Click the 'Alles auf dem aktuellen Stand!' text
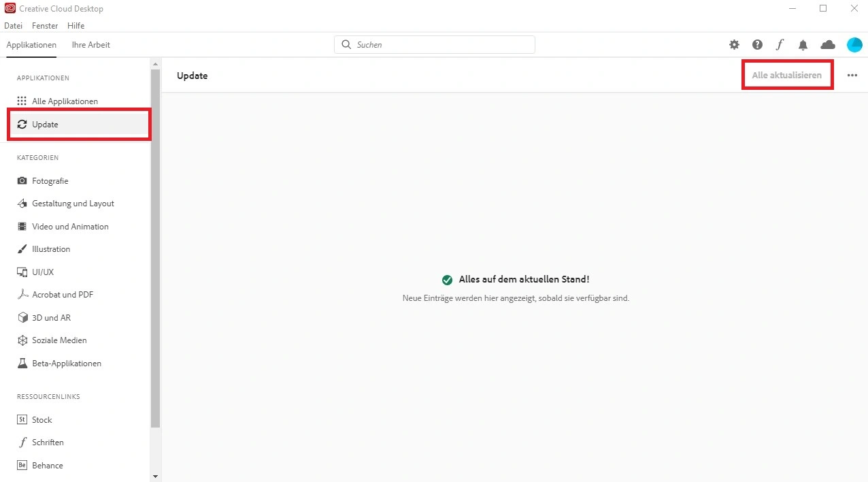 (x=524, y=280)
